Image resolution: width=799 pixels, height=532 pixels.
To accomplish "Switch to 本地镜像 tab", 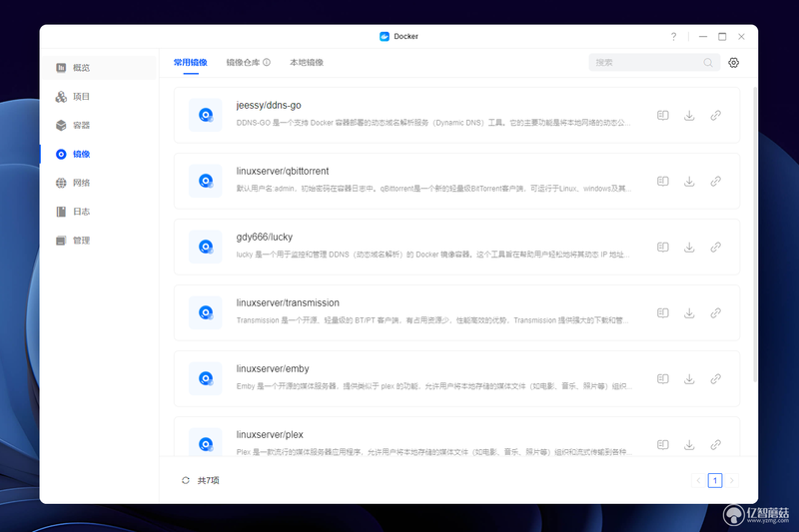I will point(307,62).
